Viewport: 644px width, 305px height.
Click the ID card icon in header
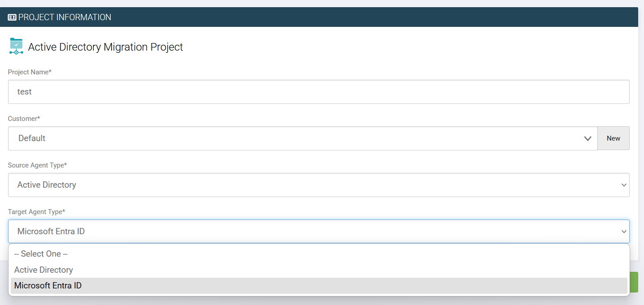click(x=12, y=17)
